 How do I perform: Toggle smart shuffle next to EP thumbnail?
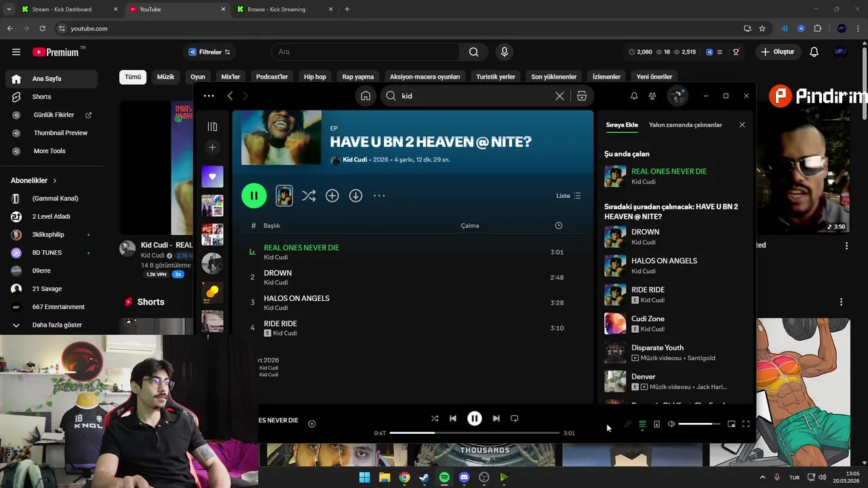(309, 196)
